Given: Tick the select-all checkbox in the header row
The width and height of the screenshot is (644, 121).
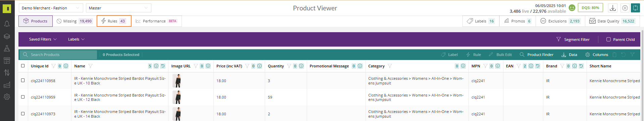Looking at the screenshot, I should click(x=23, y=66).
